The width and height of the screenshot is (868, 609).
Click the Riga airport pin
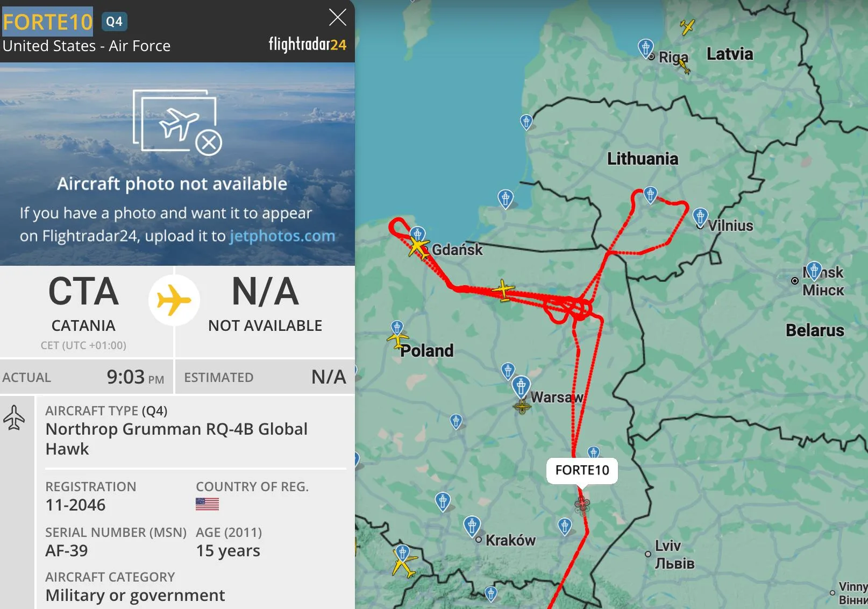pyautogui.click(x=645, y=47)
